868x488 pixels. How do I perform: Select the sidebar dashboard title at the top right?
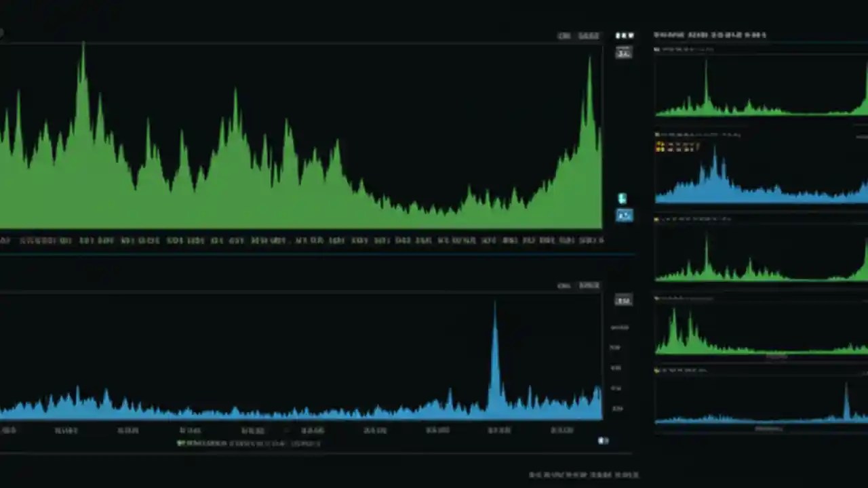[710, 35]
